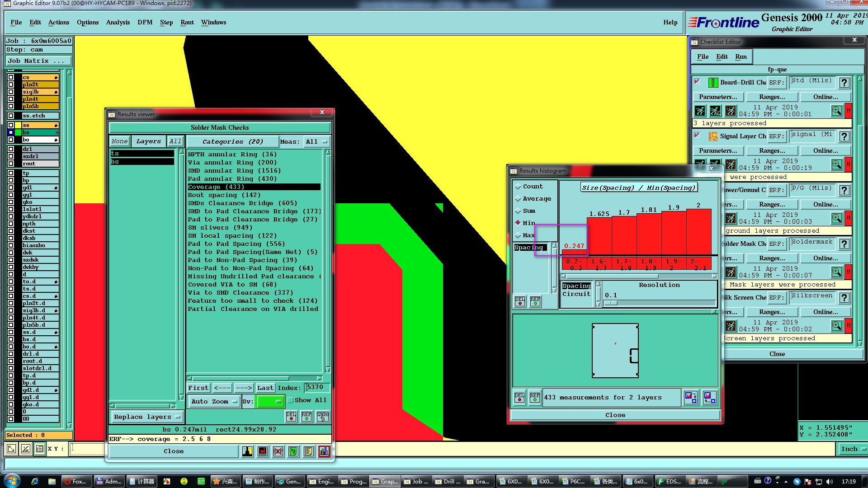Open the Meas: All dropdown
Image resolution: width=868 pixels, height=488 pixels.
click(316, 141)
